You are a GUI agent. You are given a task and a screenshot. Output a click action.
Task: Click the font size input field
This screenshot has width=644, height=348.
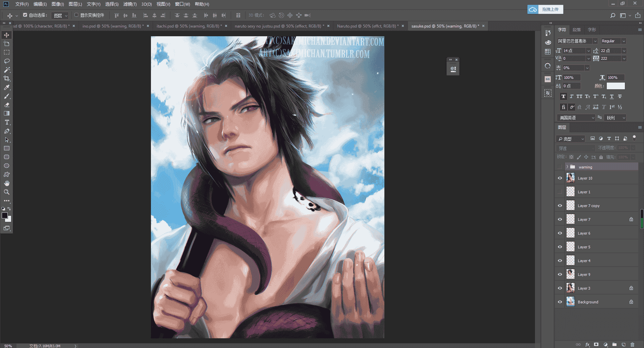[574, 51]
